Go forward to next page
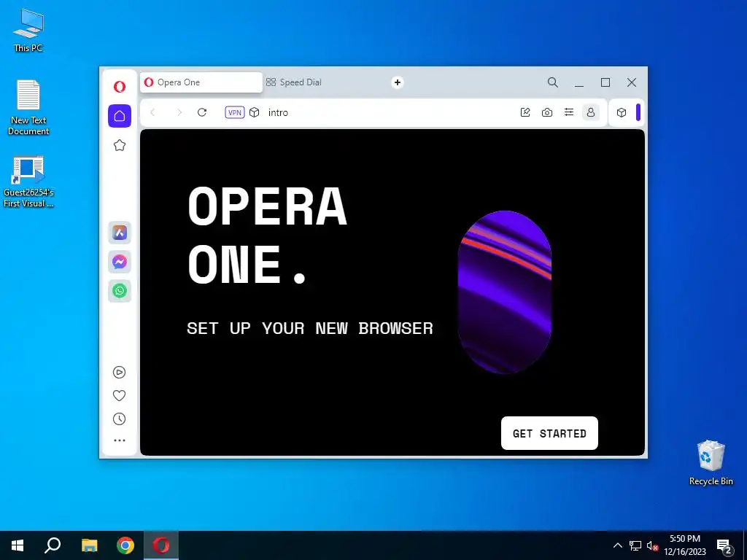 (x=179, y=112)
